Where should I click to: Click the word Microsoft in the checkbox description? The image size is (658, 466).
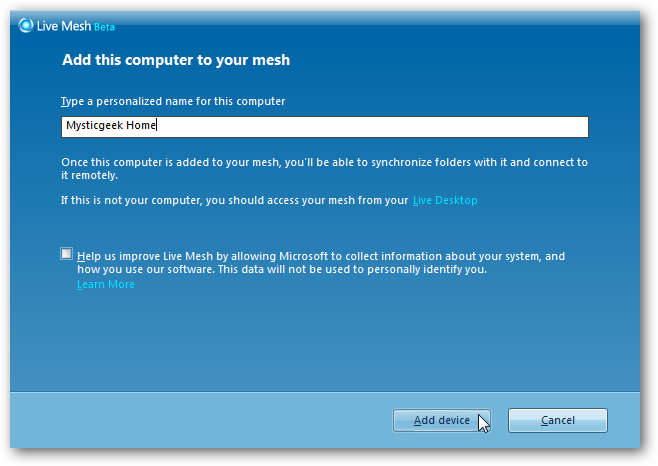(303, 257)
